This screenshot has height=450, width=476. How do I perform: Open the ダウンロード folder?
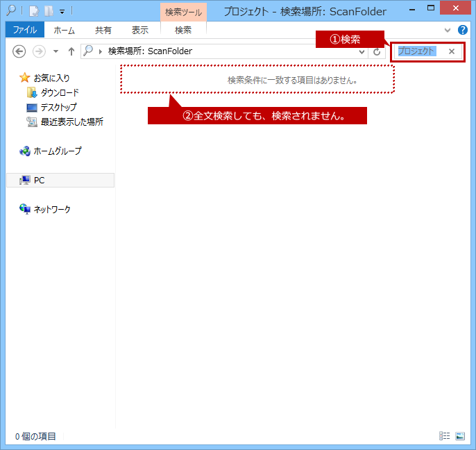pos(60,92)
